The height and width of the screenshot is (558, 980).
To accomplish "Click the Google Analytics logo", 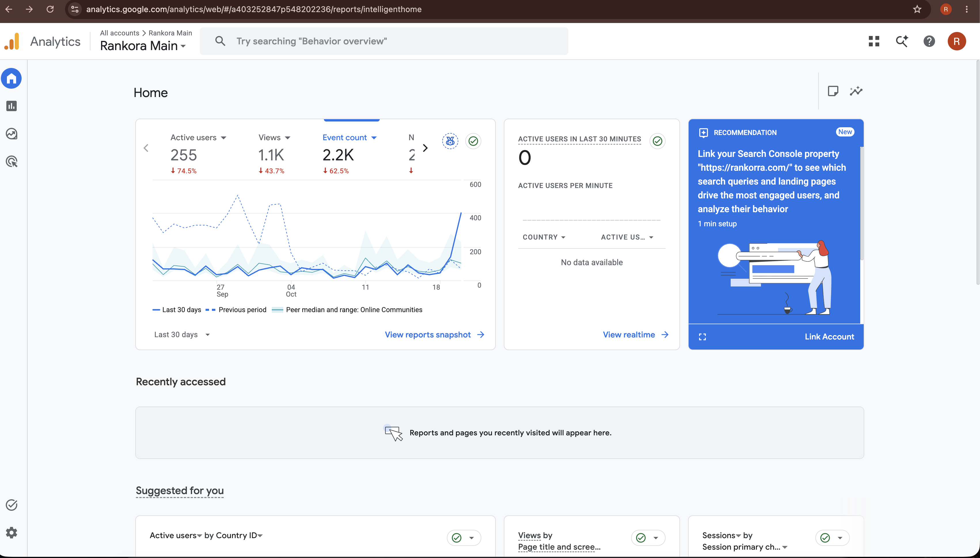I will [x=12, y=41].
